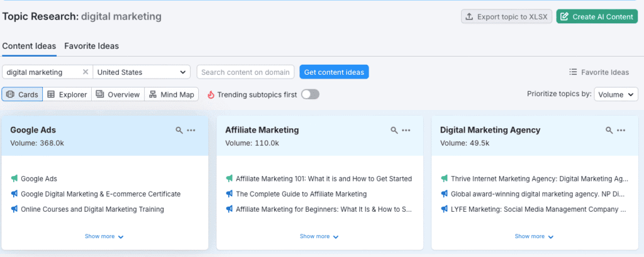
Task: Click the megaphone icon beside Google Ads headline
Action: coord(14,178)
